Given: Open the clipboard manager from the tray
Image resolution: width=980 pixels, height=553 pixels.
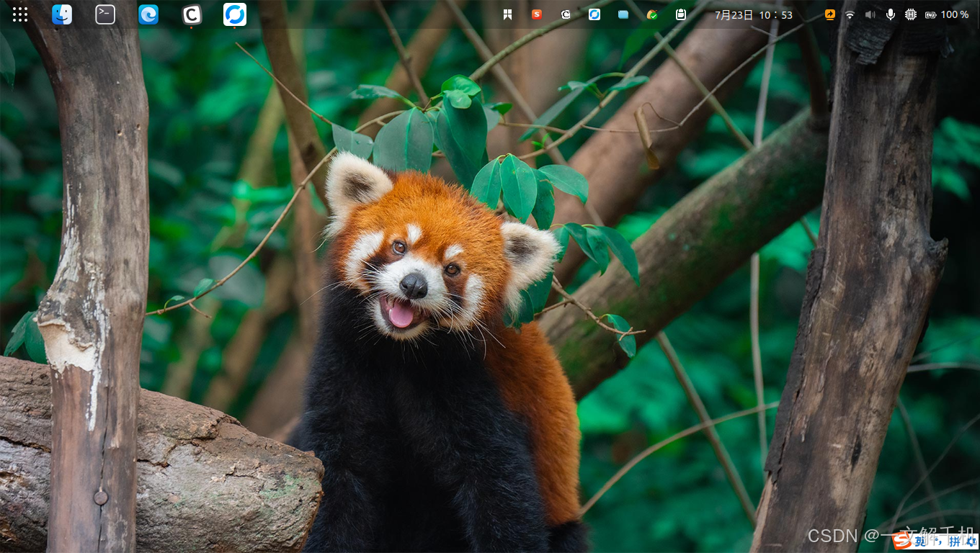Looking at the screenshot, I should [x=680, y=14].
